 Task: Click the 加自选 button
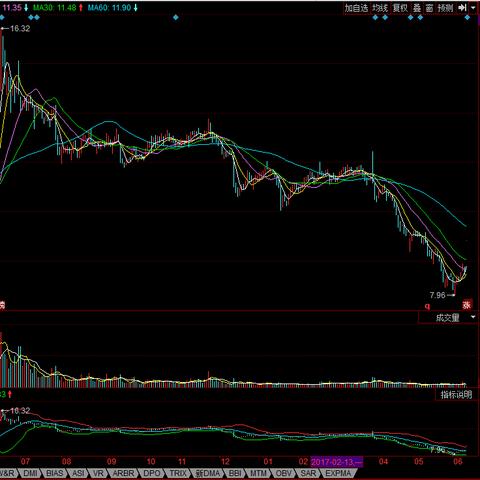pyautogui.click(x=356, y=8)
